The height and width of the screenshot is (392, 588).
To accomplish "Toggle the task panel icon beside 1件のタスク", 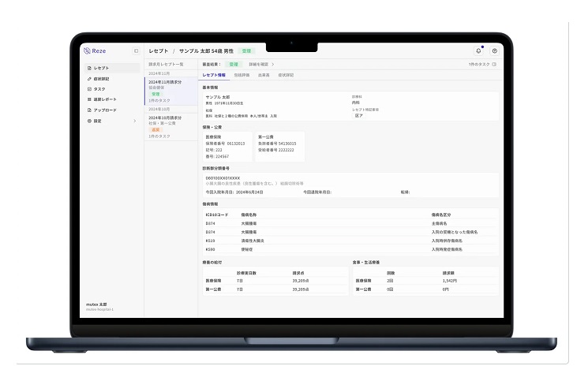I will pos(495,64).
